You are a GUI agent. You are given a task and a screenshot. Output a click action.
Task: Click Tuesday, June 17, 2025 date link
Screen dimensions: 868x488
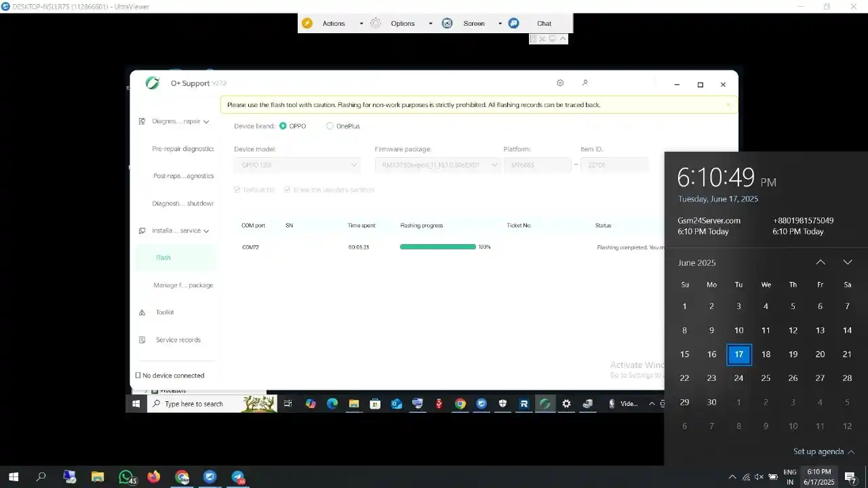point(718,199)
